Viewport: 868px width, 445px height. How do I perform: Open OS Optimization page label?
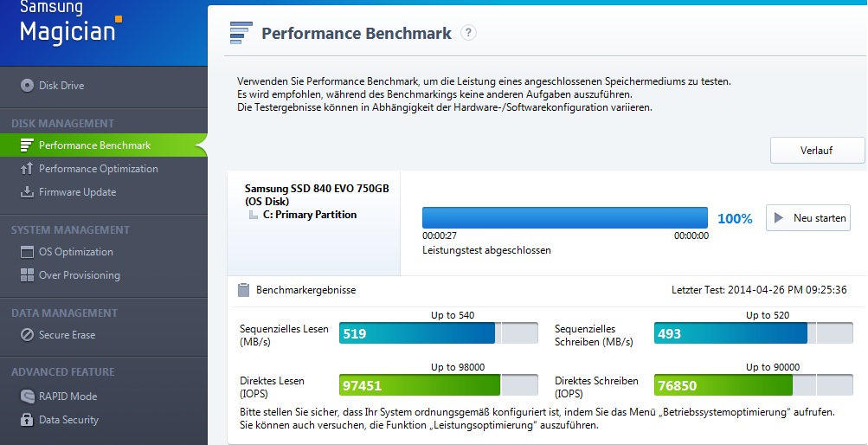(76, 252)
